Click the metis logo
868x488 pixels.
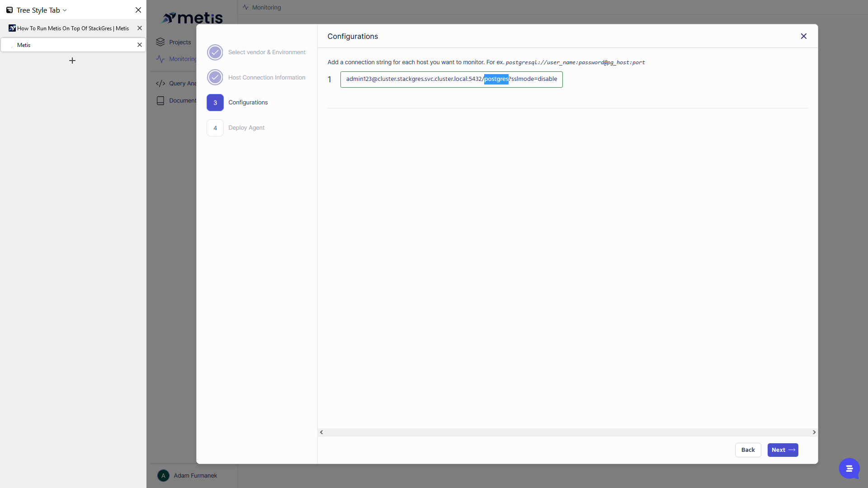[x=193, y=18]
